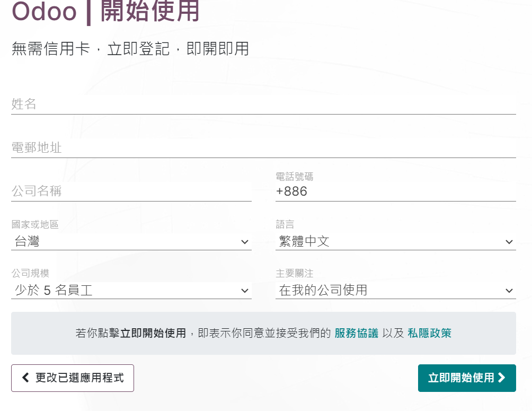Screen dimensions: 532x411
Task: Focus the 電郵地址 email field
Action: 263,148
